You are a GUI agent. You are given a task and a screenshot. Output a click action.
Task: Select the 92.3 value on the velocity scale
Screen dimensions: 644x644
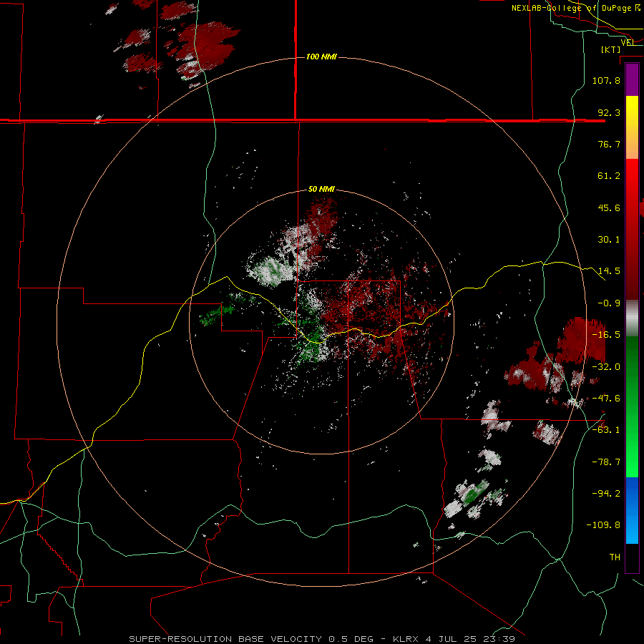[609, 112]
